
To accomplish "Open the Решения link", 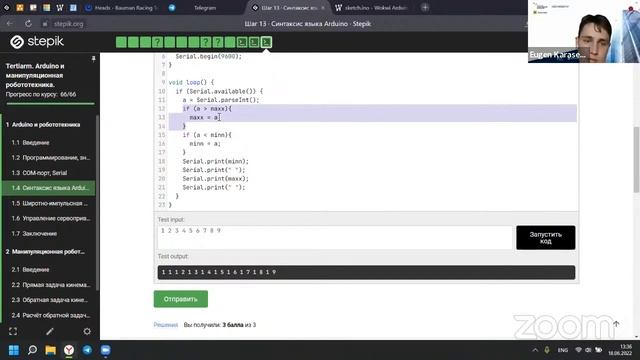I will pyautogui.click(x=166, y=325).
